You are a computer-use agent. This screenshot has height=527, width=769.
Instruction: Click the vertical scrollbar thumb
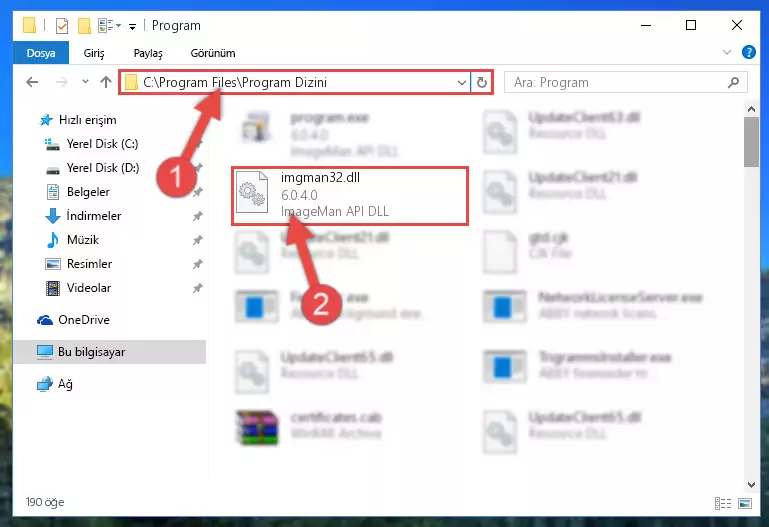(751, 142)
